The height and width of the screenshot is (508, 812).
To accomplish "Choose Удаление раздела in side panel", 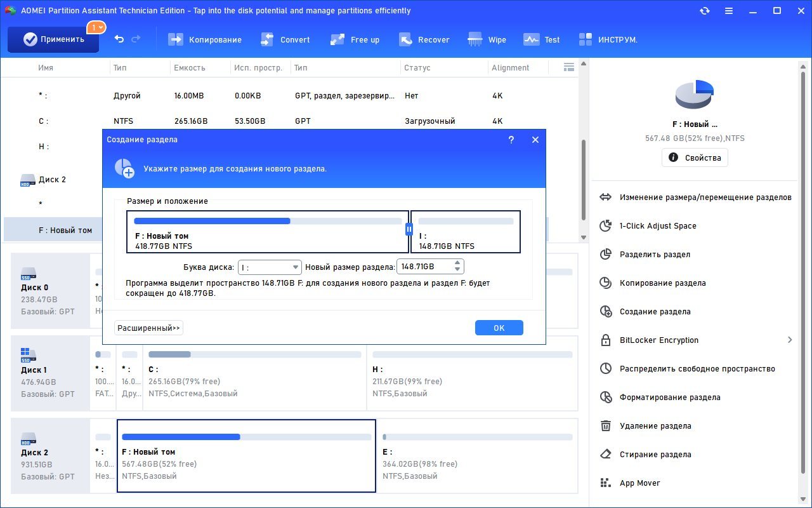I will [x=655, y=426].
